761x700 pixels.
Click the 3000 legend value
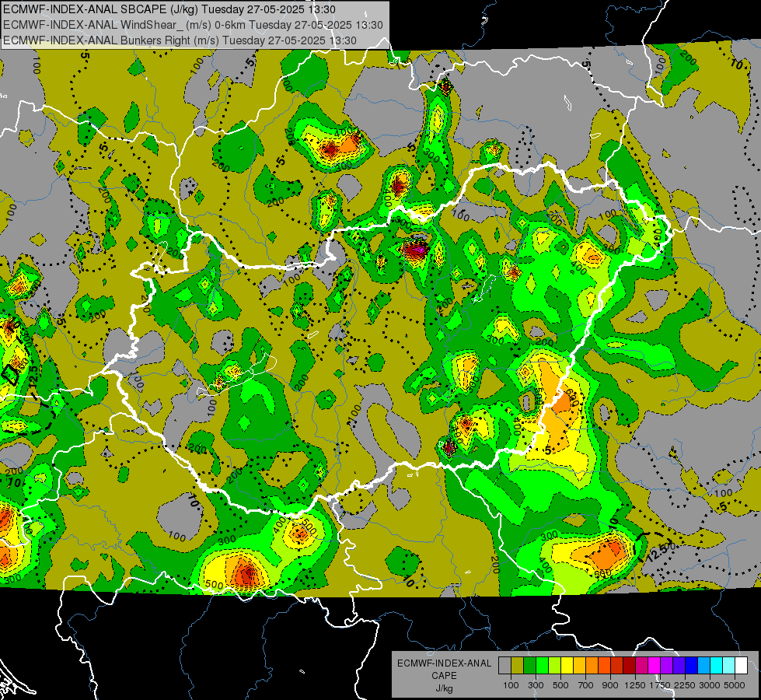[710, 685]
